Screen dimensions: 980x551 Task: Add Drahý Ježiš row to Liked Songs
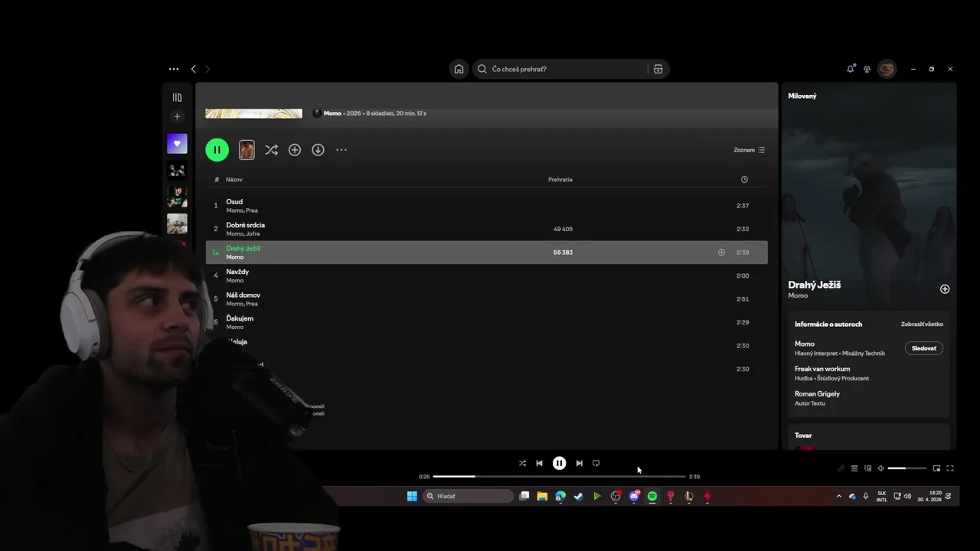721,253
